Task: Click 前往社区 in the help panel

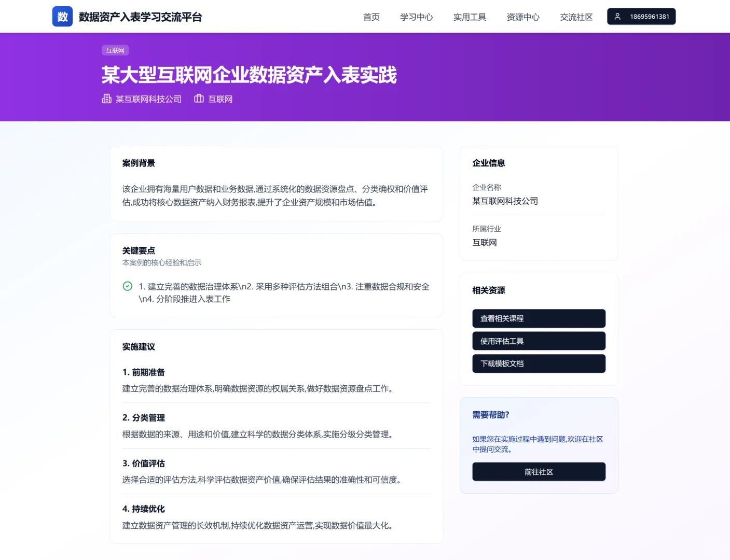Action: tap(539, 471)
